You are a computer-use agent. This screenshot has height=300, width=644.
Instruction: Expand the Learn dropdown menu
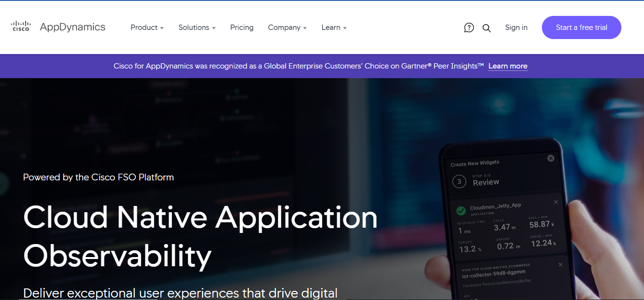tap(334, 27)
